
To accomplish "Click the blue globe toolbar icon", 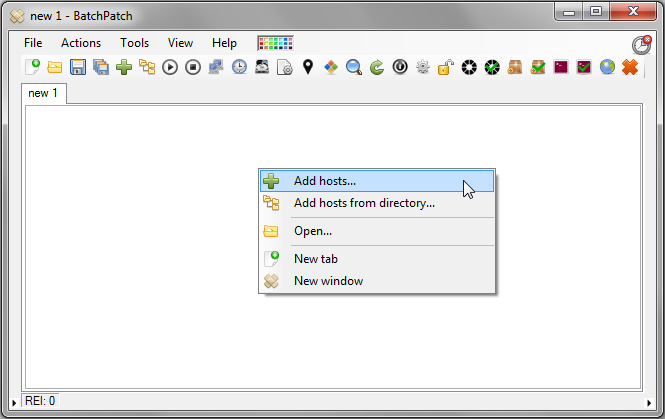I will tap(607, 67).
